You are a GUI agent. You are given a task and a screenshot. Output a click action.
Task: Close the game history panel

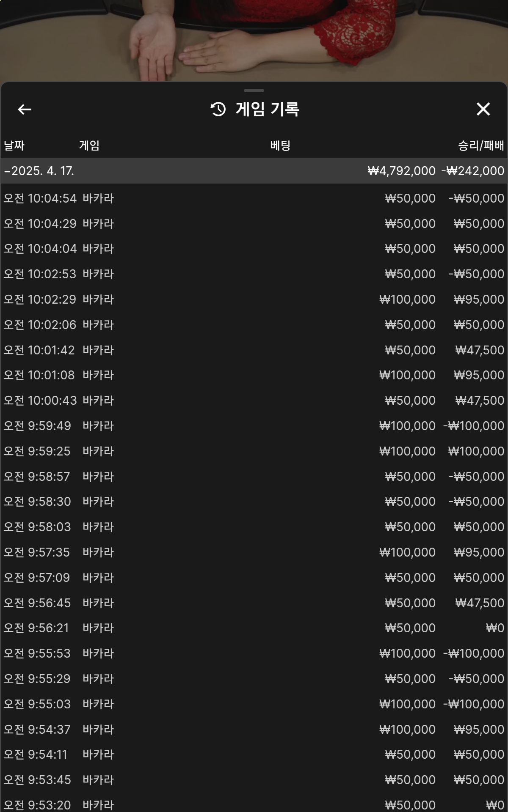pyautogui.click(x=483, y=109)
